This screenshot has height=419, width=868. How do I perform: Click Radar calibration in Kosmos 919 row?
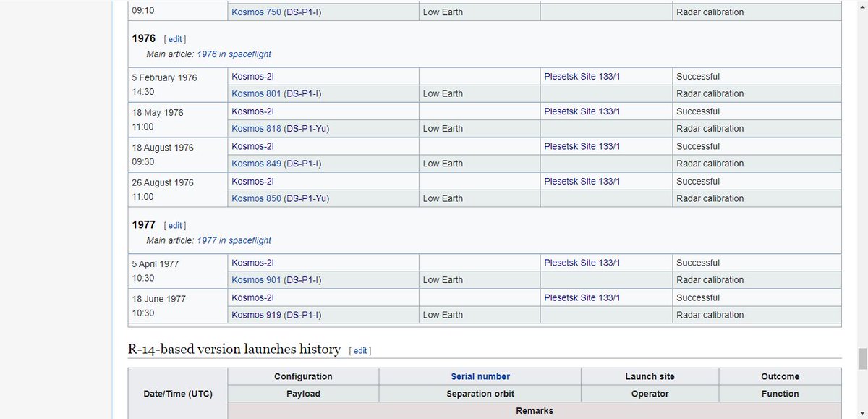pos(710,315)
